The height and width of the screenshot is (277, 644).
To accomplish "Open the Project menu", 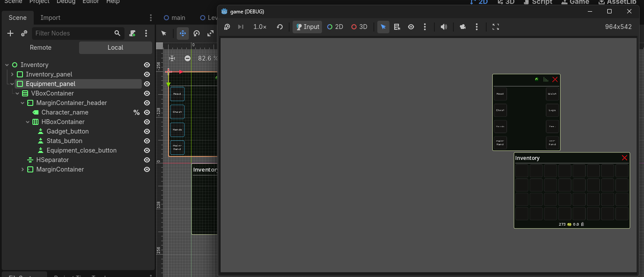I will (x=39, y=2).
